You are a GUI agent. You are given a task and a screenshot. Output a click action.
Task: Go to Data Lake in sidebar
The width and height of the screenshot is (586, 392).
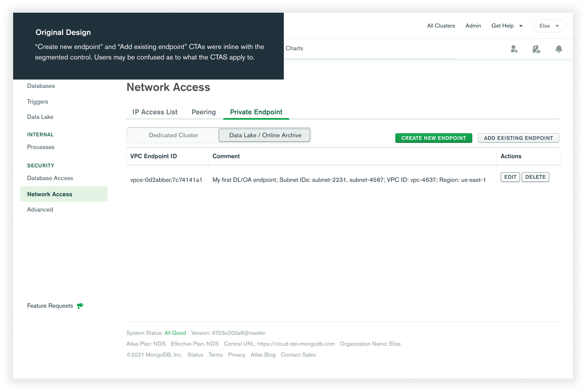(40, 117)
